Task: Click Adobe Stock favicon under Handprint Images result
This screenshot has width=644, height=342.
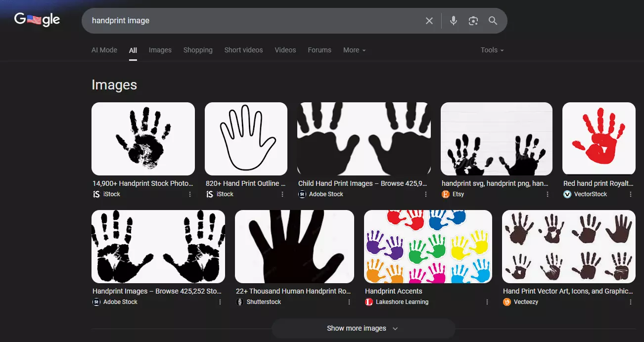Action: [x=96, y=302]
